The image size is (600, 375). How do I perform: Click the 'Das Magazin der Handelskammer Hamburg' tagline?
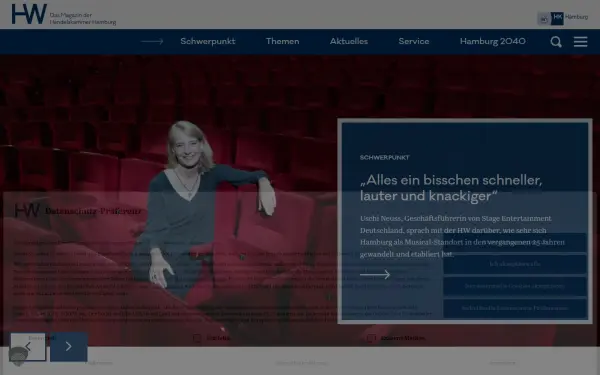click(x=83, y=18)
